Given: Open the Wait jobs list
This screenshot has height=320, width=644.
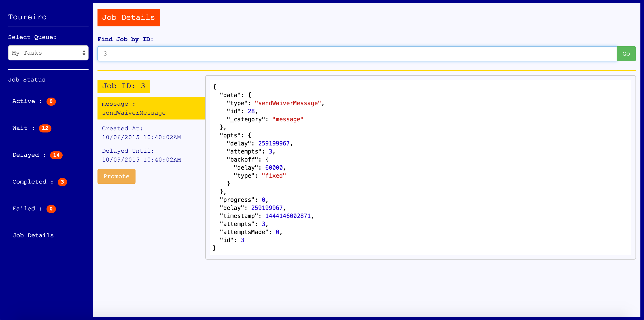Looking at the screenshot, I should 20,128.
